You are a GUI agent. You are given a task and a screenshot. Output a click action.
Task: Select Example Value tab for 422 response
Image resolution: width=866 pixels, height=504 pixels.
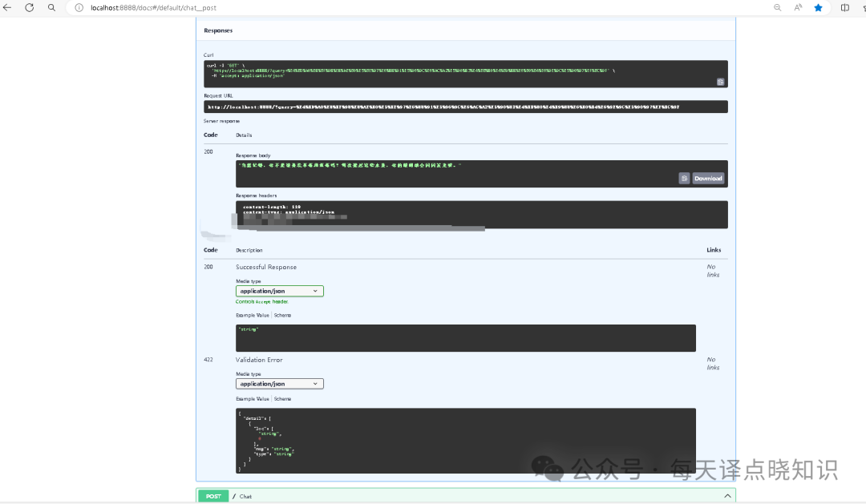(x=253, y=398)
